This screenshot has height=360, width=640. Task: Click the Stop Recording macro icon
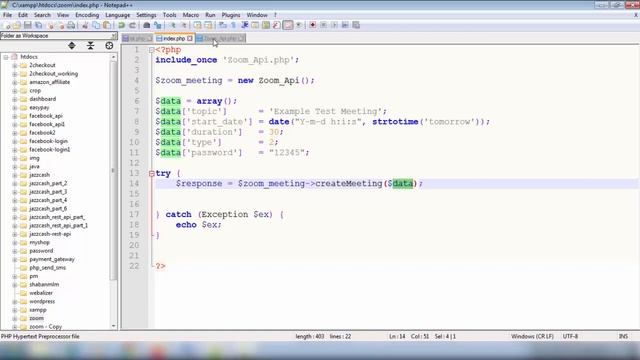(323, 25)
